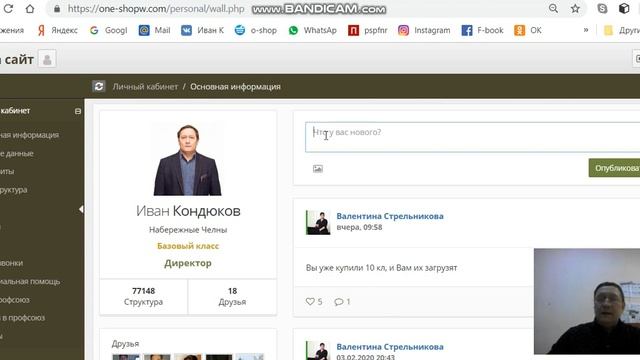Click the webcam video overlay
Viewport: 640px width, 360px height.
click(x=587, y=301)
